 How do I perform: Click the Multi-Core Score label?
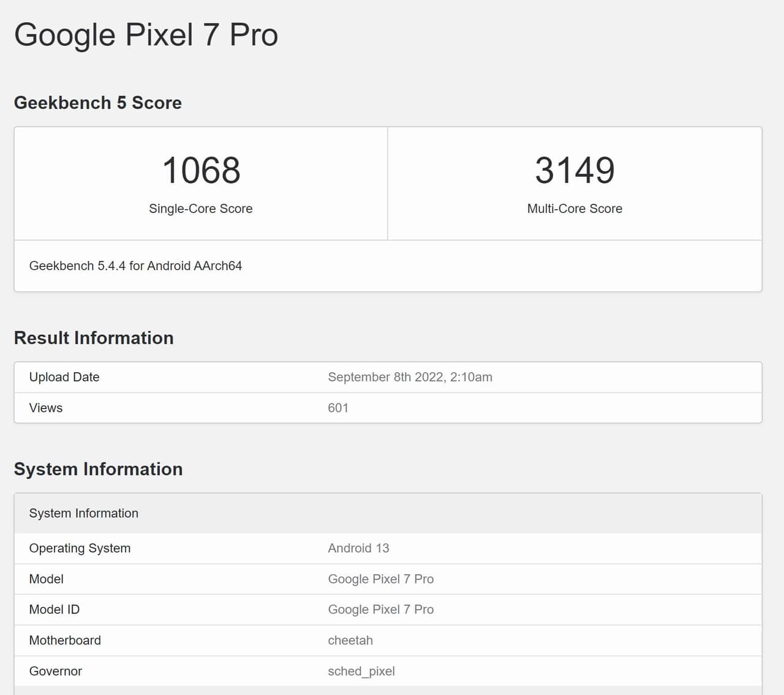point(575,209)
